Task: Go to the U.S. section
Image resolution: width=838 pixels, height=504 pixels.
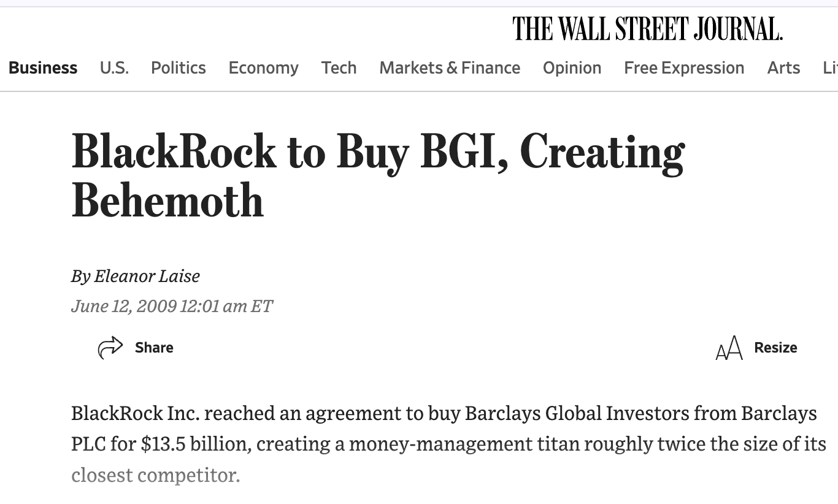Action: point(115,67)
